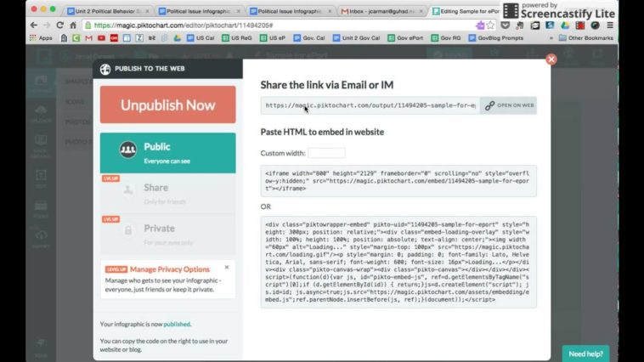Choose the Share only for friends option
The width and height of the screenshot is (644, 362).
click(x=167, y=193)
